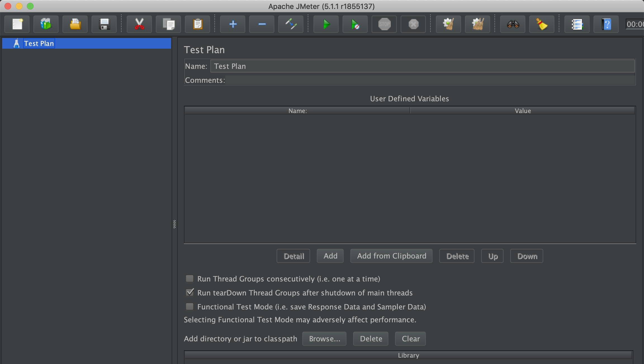The width and height of the screenshot is (644, 364).
Task: Toggle selected element enable state icon
Action: (x=291, y=24)
